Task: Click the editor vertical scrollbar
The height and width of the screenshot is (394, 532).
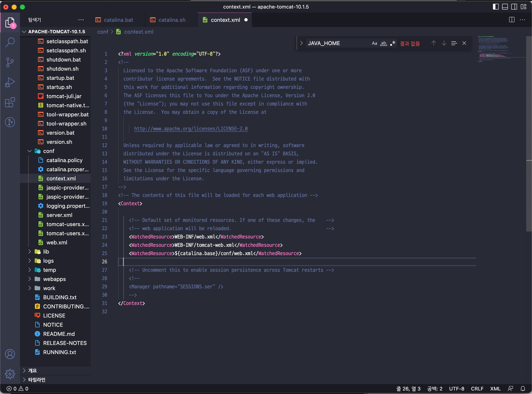Action: [x=529, y=134]
